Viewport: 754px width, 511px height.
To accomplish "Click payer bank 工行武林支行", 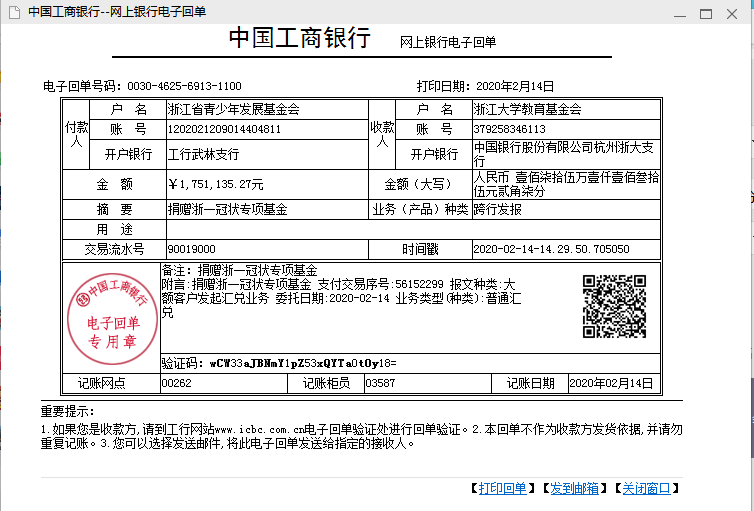I will (x=203, y=154).
